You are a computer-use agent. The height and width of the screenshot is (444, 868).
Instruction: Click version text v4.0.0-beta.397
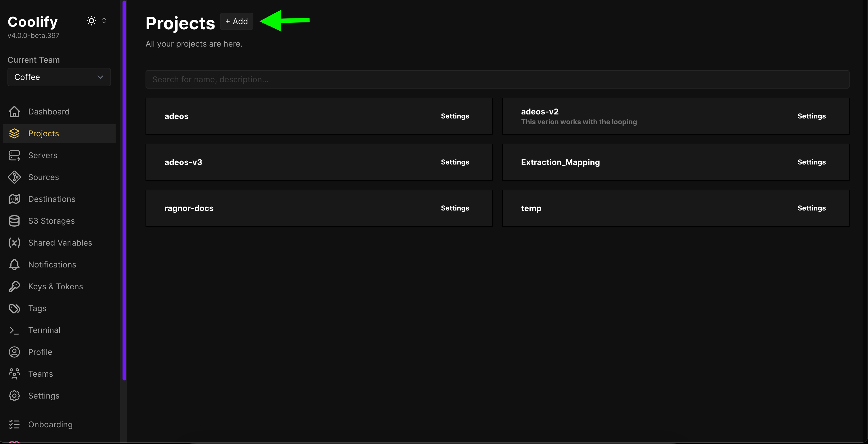tap(33, 36)
